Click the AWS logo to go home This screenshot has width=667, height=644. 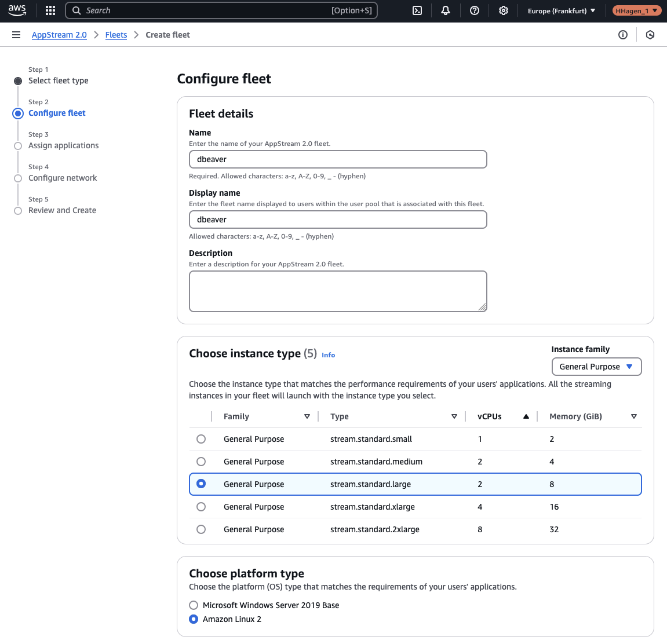pos(16,10)
